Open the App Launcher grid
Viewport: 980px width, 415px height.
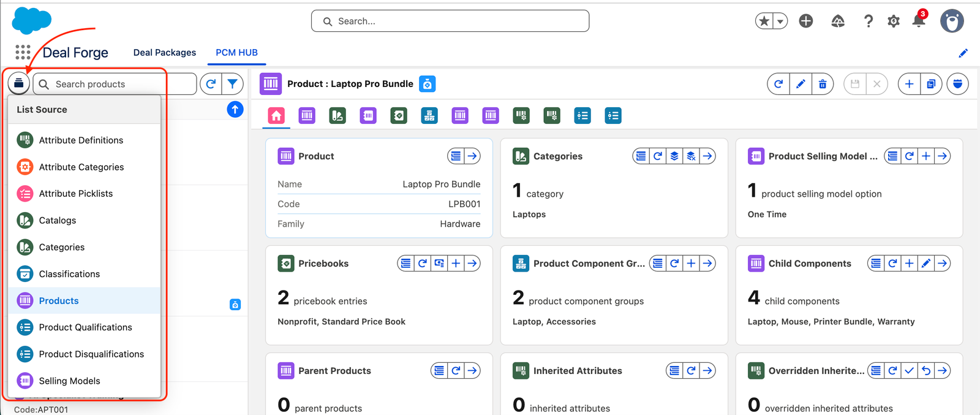point(23,52)
